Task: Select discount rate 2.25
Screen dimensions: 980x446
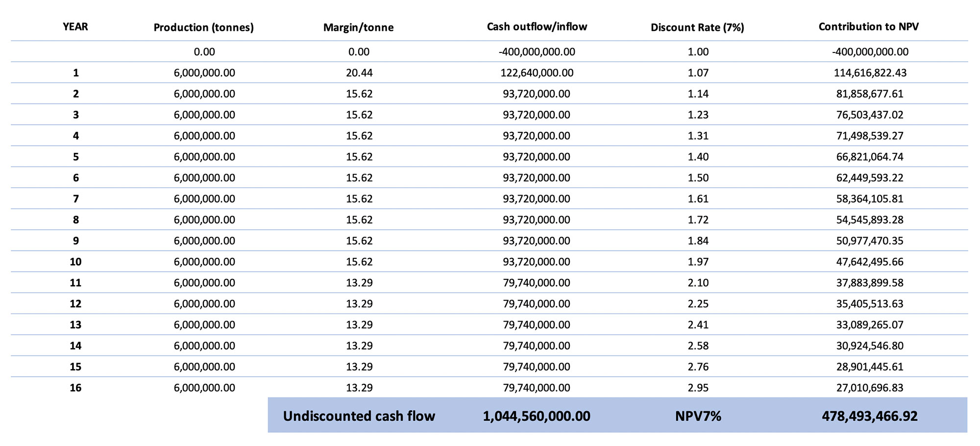Action: 698,304
